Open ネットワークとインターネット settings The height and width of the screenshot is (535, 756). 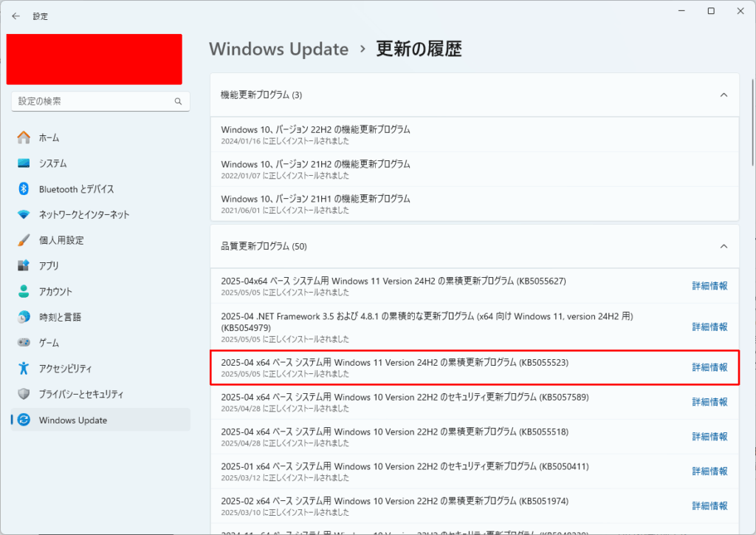(x=100, y=214)
